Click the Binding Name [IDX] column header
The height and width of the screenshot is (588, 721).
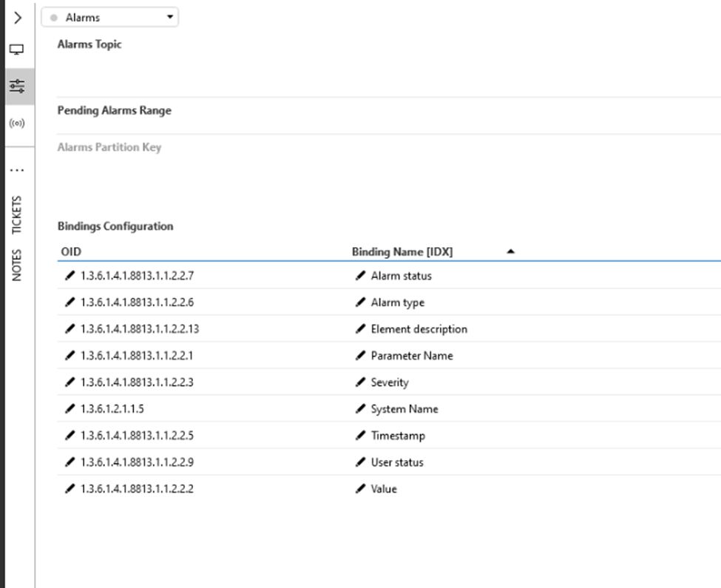pyautogui.click(x=402, y=251)
